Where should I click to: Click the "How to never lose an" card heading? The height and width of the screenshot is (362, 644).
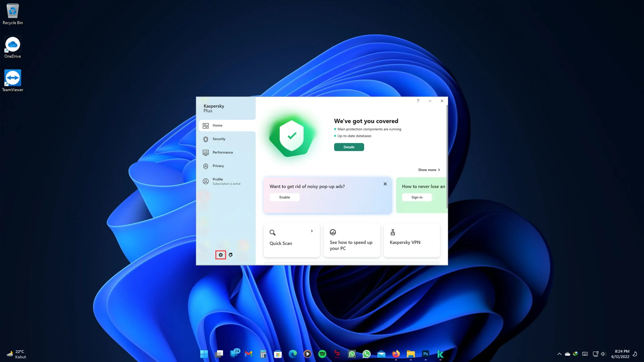pyautogui.click(x=423, y=186)
